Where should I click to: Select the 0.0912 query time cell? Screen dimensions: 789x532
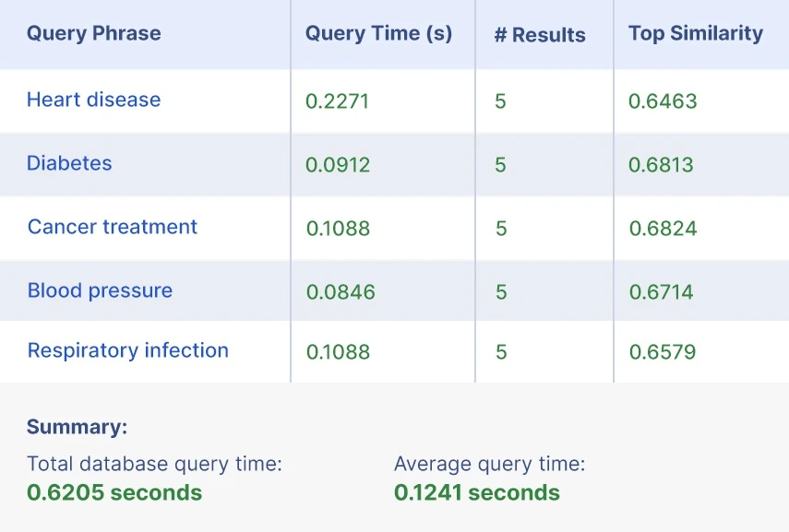point(338,165)
